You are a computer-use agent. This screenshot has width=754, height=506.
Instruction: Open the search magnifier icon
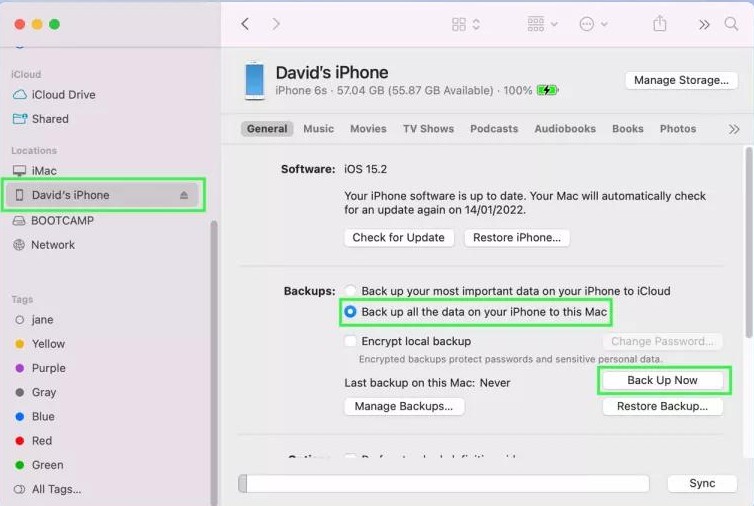tap(731, 24)
